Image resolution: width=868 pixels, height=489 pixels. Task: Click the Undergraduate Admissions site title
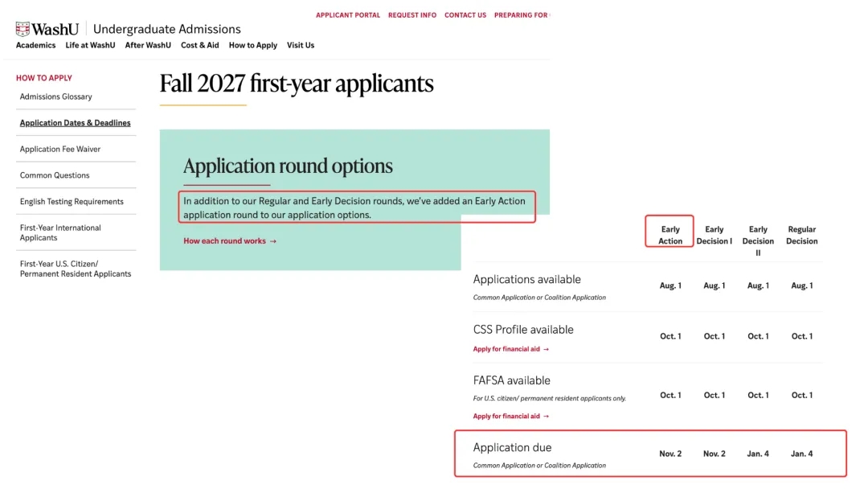166,29
